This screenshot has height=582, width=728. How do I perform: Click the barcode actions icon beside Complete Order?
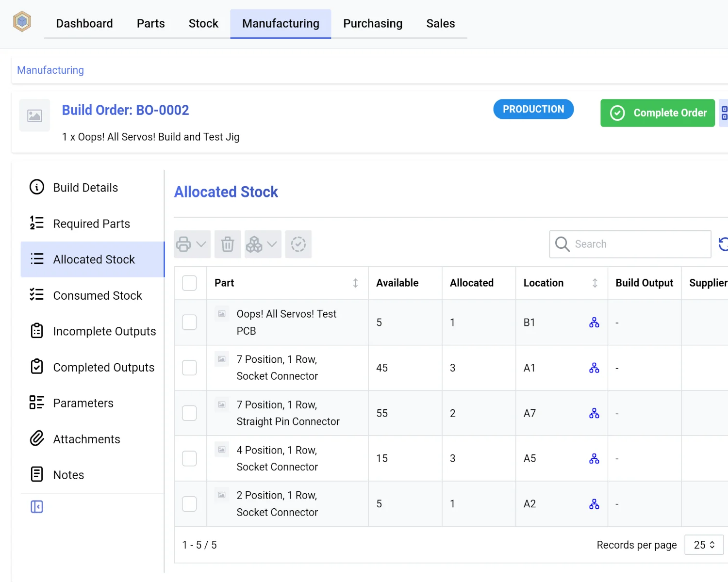click(724, 113)
